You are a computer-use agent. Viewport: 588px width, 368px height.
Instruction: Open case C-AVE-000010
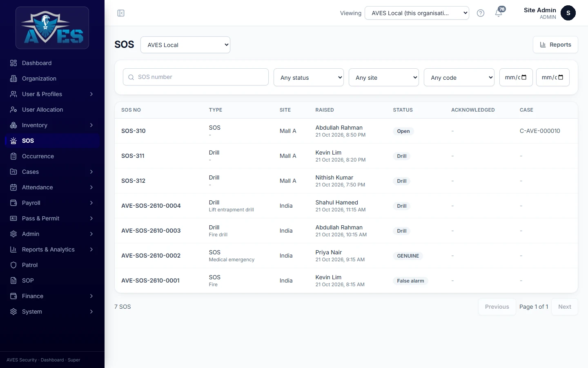tap(540, 131)
